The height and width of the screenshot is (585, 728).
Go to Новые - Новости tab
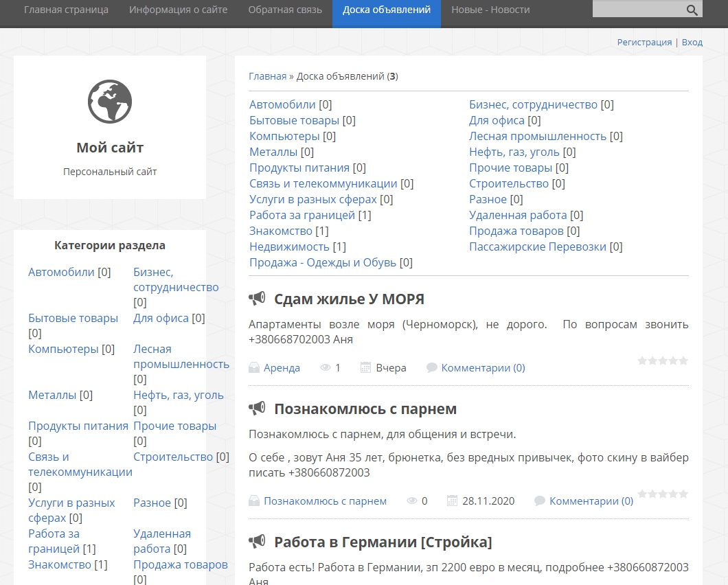pyautogui.click(x=490, y=10)
